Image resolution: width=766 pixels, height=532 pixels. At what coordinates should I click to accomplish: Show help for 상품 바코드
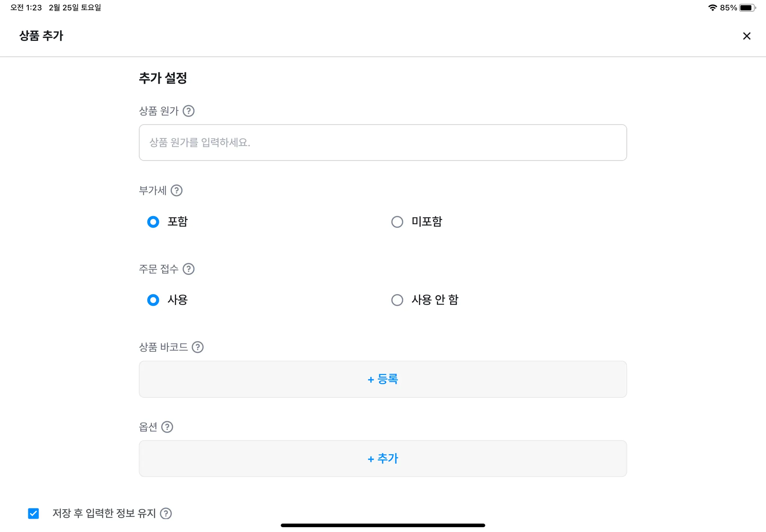pyautogui.click(x=197, y=347)
